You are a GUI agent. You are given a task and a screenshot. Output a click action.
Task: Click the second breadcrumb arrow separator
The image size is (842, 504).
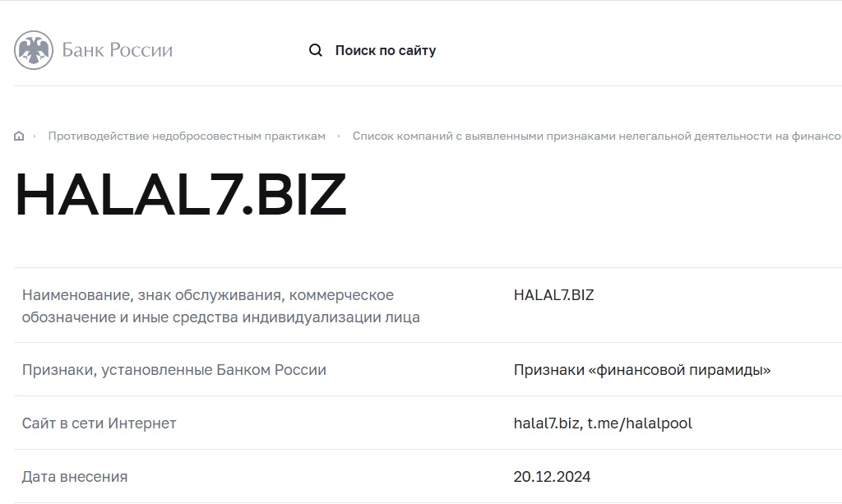click(338, 136)
